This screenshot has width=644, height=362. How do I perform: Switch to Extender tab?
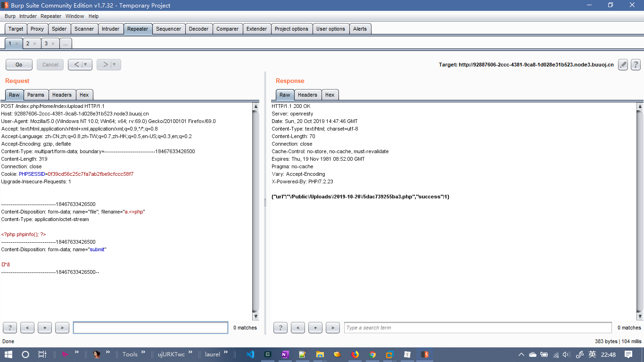point(257,29)
